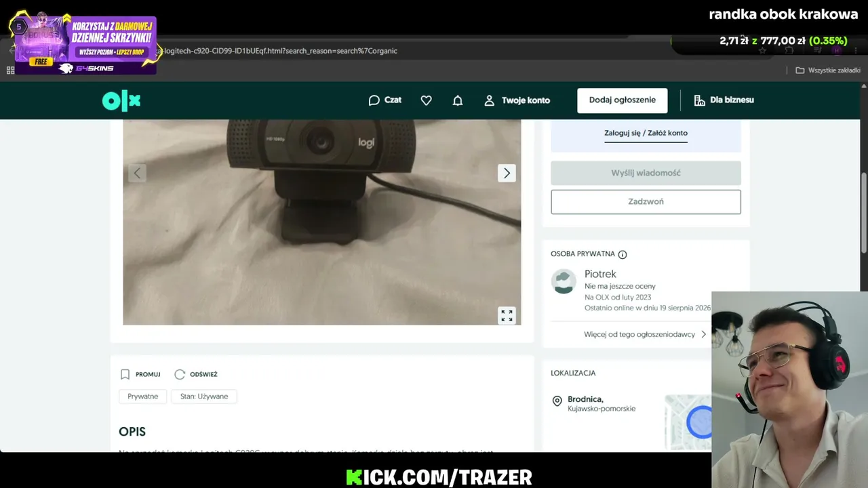Open the OLX home logo
The height and width of the screenshot is (488, 868).
121,100
